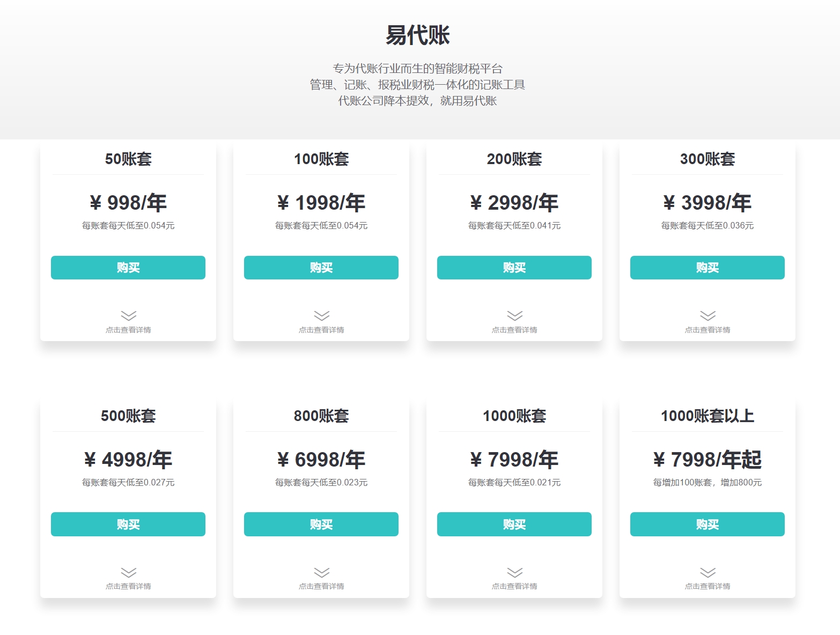Image resolution: width=840 pixels, height=635 pixels.
Task: Click the ¥ 3998/年 price
Action: click(708, 203)
